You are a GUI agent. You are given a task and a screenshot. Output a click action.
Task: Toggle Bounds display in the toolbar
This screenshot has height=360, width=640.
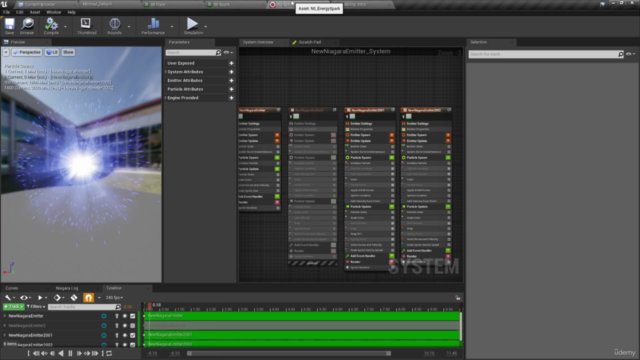pyautogui.click(x=115, y=26)
